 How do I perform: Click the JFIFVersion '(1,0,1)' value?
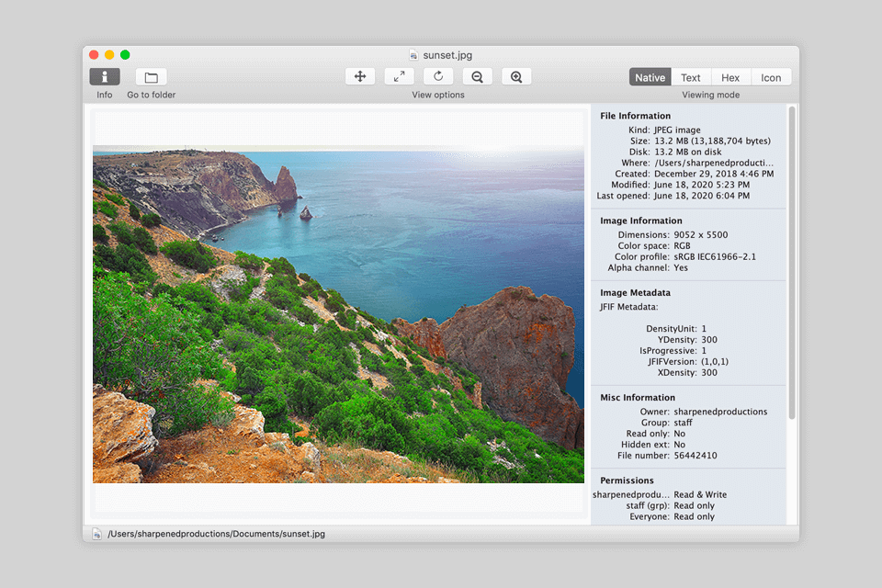click(715, 362)
